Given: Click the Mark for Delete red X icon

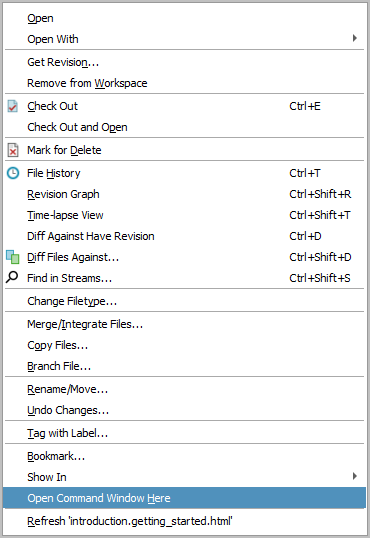Looking at the screenshot, I should coord(13,150).
